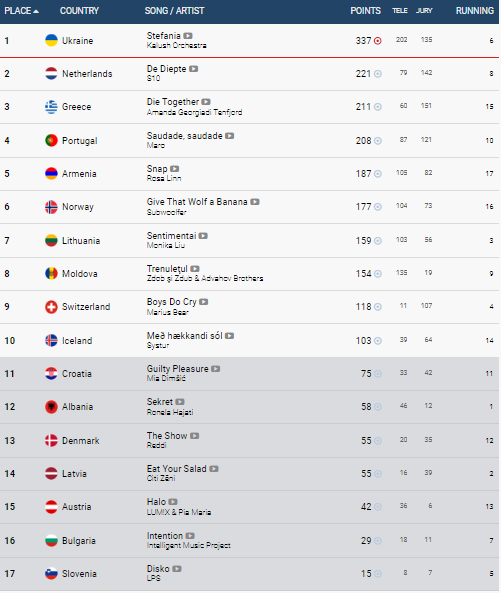Image resolution: width=501 pixels, height=593 pixels.
Task: Select the points circle beside Greece's 211
Action: pyautogui.click(x=378, y=107)
